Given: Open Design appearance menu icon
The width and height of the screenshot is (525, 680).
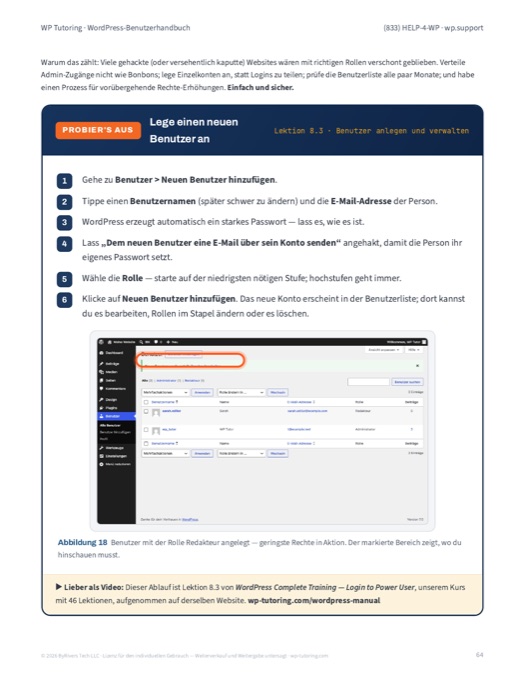Looking at the screenshot, I should point(101,399).
